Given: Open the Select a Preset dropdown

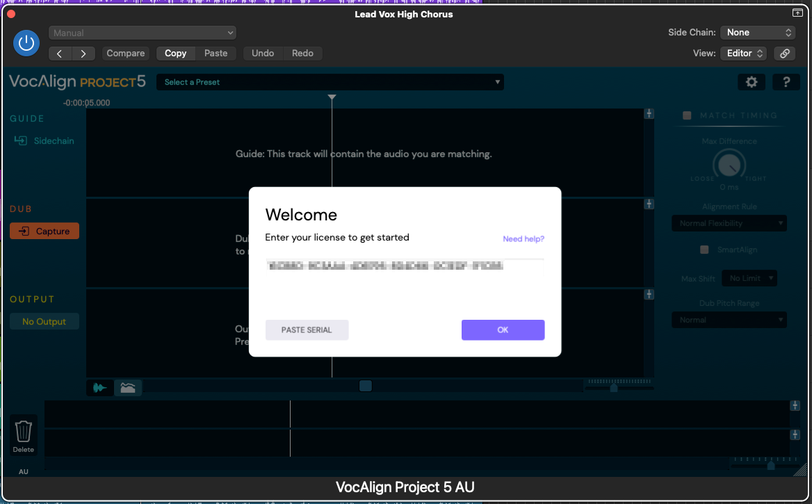Looking at the screenshot, I should tap(330, 82).
